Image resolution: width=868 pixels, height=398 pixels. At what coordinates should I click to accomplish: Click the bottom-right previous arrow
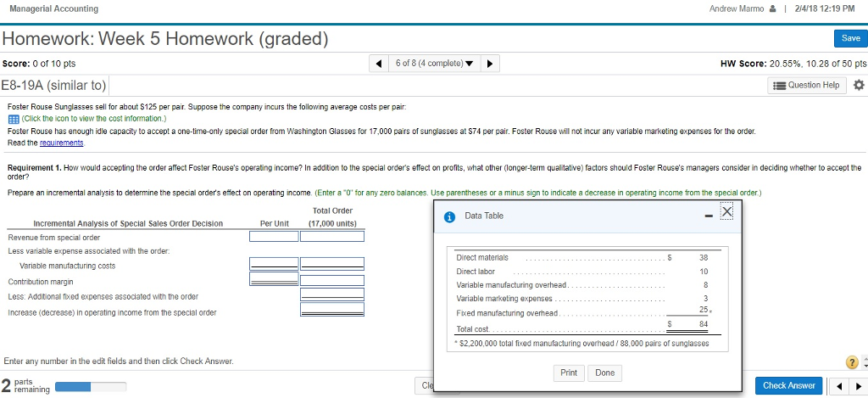coord(841,386)
